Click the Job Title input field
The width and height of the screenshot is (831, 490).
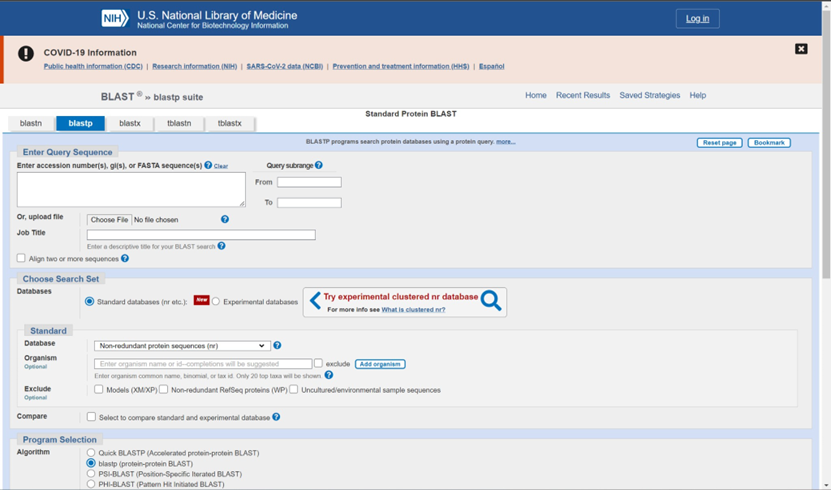tap(201, 235)
